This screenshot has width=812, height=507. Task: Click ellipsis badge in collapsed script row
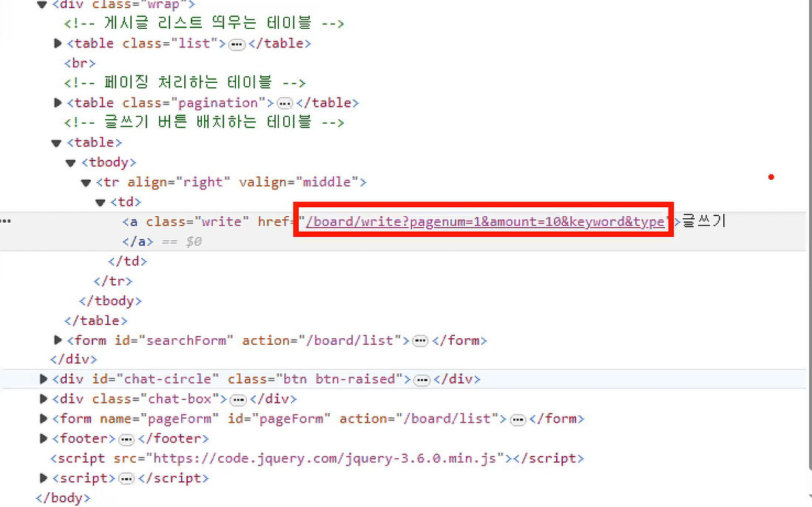(126, 480)
